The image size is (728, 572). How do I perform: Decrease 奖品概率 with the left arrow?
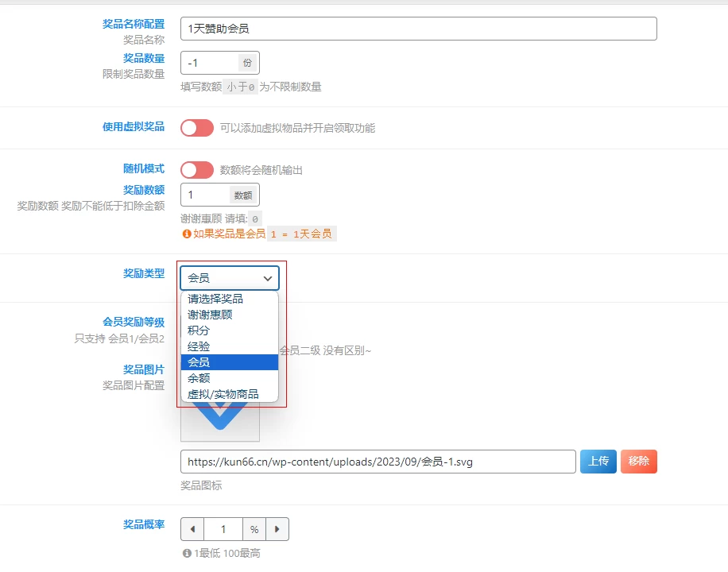tap(191, 528)
